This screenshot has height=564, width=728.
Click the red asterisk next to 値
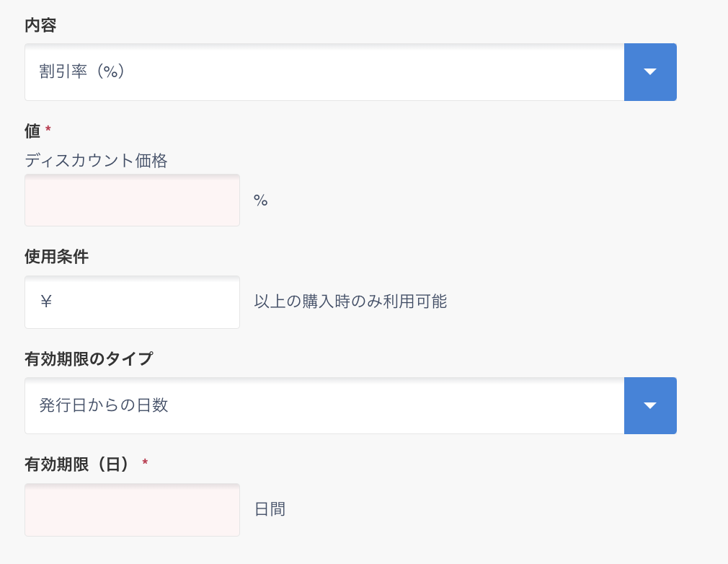click(x=48, y=129)
